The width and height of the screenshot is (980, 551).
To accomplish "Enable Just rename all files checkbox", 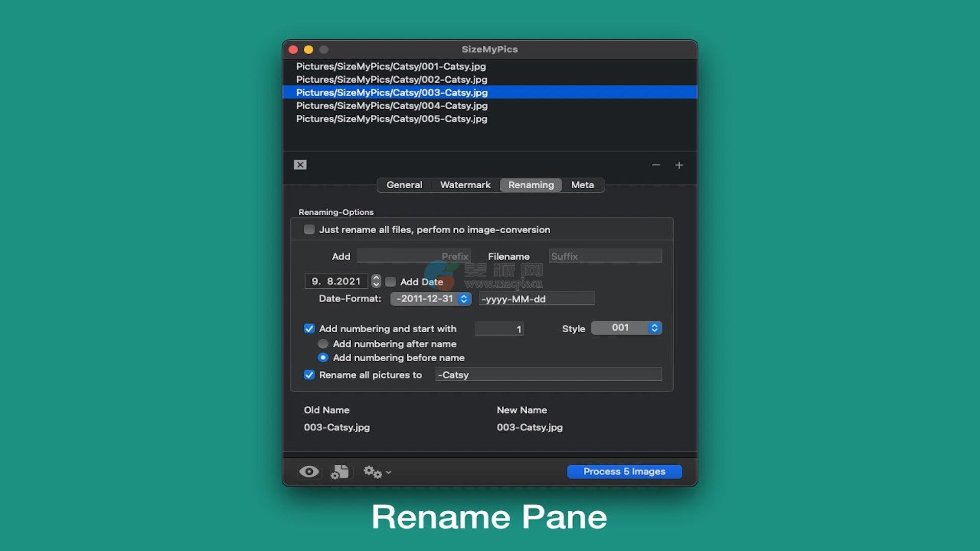I will pyautogui.click(x=309, y=230).
